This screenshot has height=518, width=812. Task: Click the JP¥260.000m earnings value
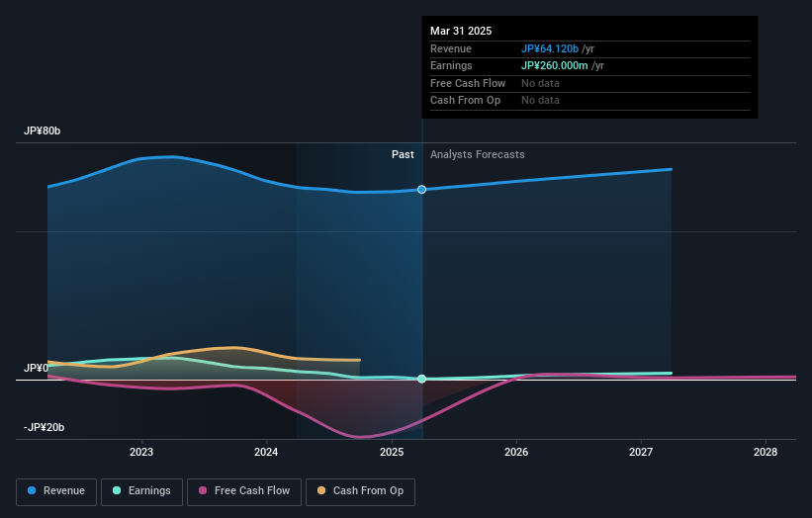pos(554,65)
